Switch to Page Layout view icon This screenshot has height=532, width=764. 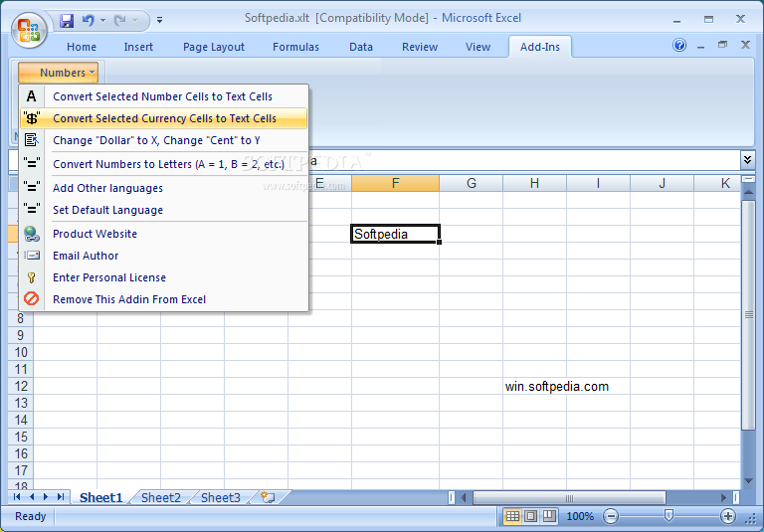pyautogui.click(x=530, y=516)
